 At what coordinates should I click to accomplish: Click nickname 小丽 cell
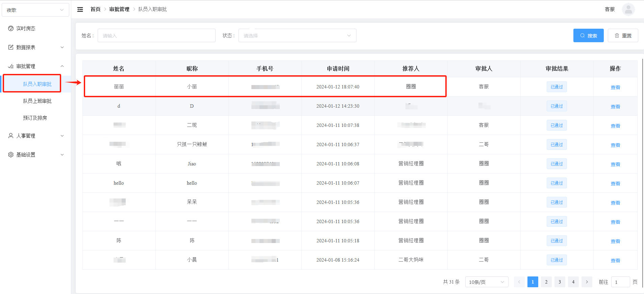point(192,87)
